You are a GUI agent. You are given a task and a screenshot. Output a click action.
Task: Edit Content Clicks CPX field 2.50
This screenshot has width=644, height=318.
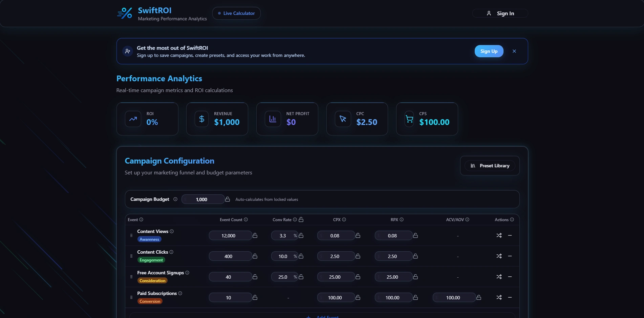click(336, 256)
